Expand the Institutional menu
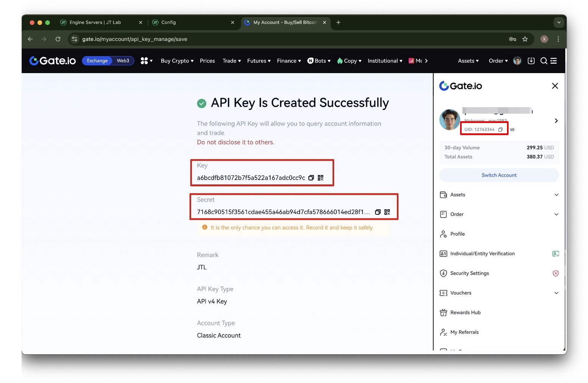The width and height of the screenshot is (588, 383). (x=385, y=61)
